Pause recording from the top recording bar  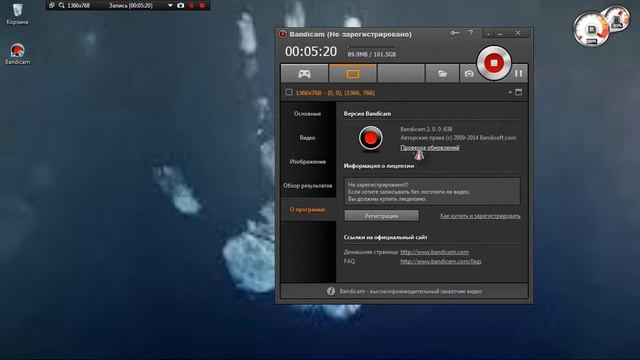[x=191, y=6]
